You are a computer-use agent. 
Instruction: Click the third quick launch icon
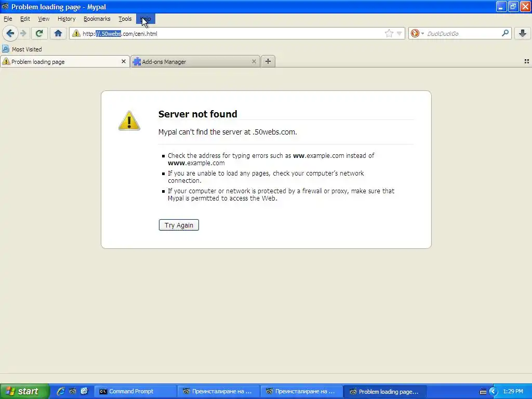(85, 391)
